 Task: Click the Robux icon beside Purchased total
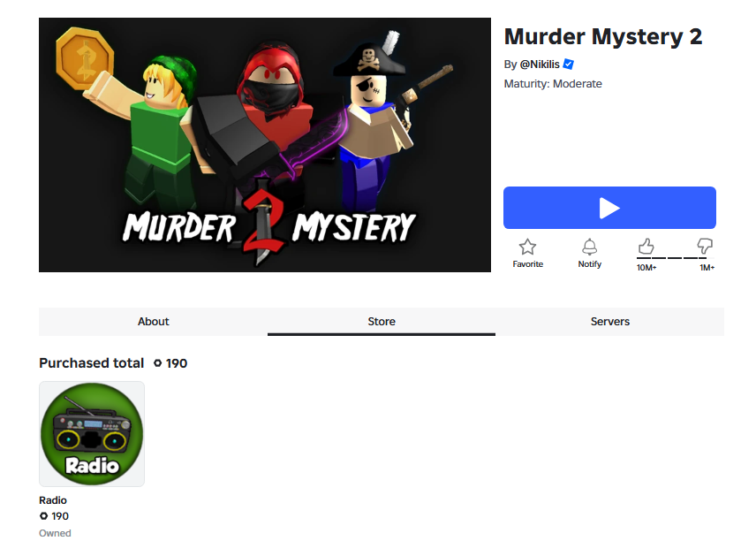(158, 363)
